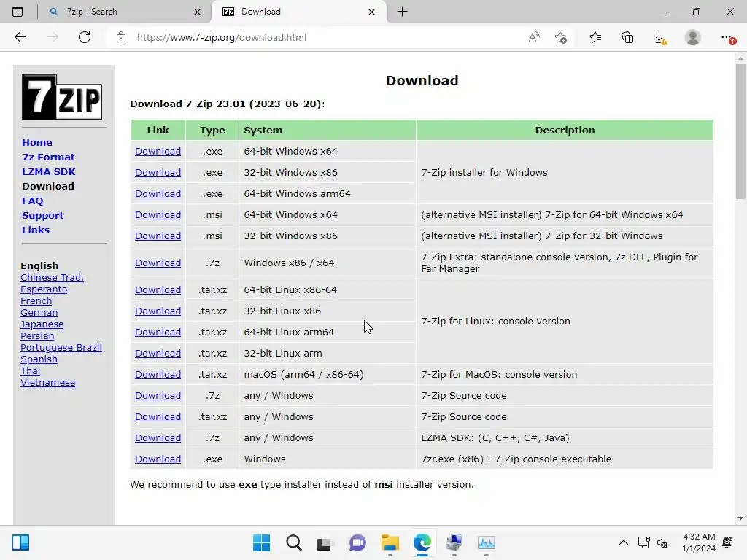Screen dimensions: 747x560
Task: Close the 7zip - Search tab
Action: (x=197, y=12)
